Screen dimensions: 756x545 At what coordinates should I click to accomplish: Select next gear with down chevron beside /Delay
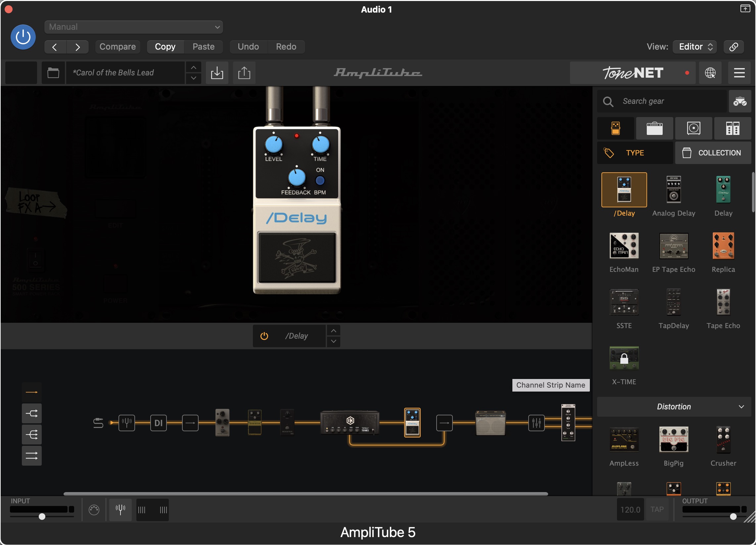point(333,342)
